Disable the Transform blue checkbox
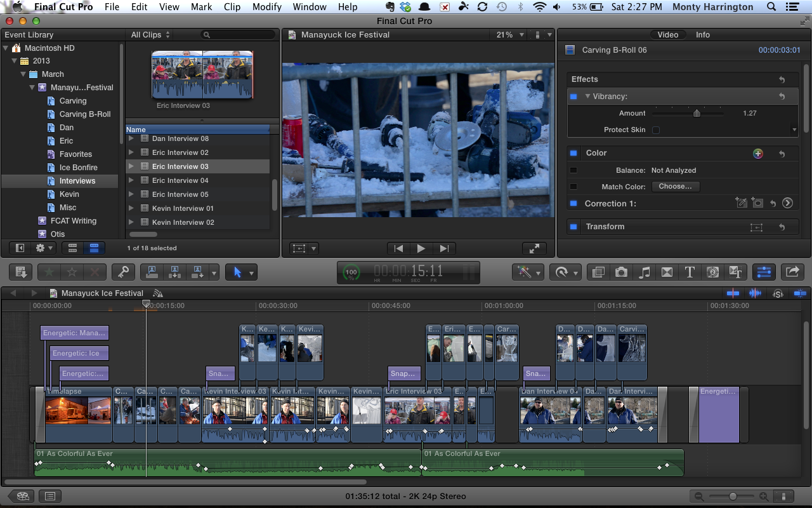812x508 pixels. pyautogui.click(x=573, y=227)
